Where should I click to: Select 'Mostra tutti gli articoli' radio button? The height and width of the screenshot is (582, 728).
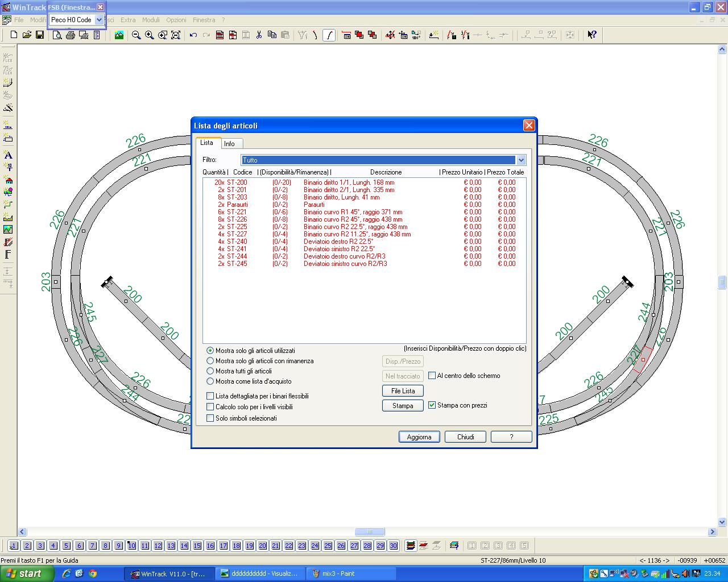click(210, 371)
